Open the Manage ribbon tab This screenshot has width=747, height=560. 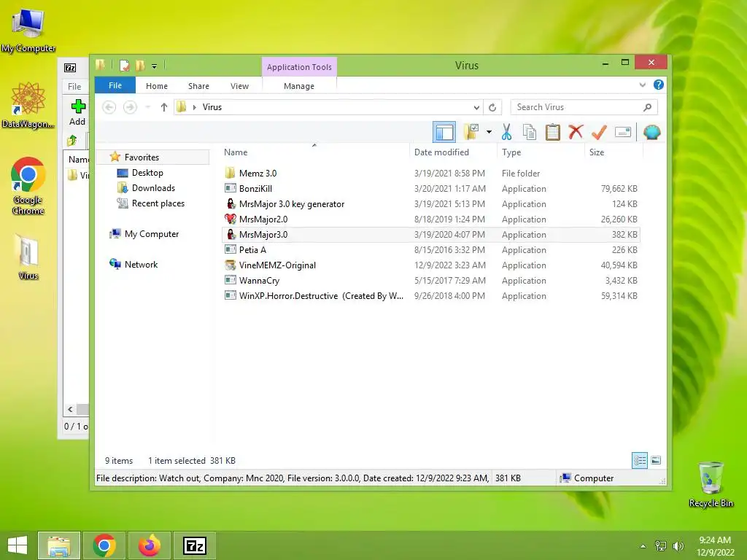pyautogui.click(x=298, y=86)
